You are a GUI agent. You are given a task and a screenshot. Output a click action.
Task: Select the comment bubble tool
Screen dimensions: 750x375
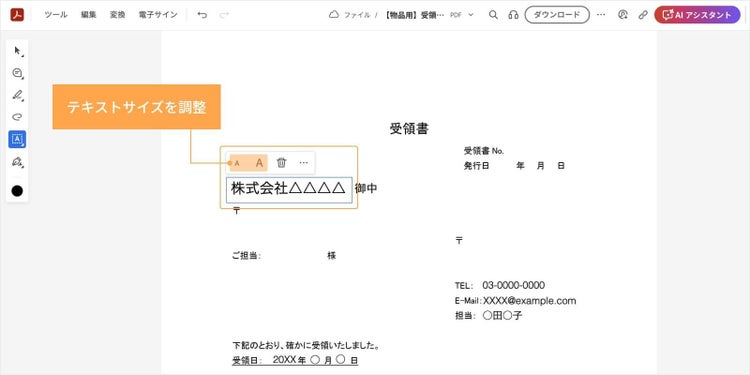click(17, 73)
